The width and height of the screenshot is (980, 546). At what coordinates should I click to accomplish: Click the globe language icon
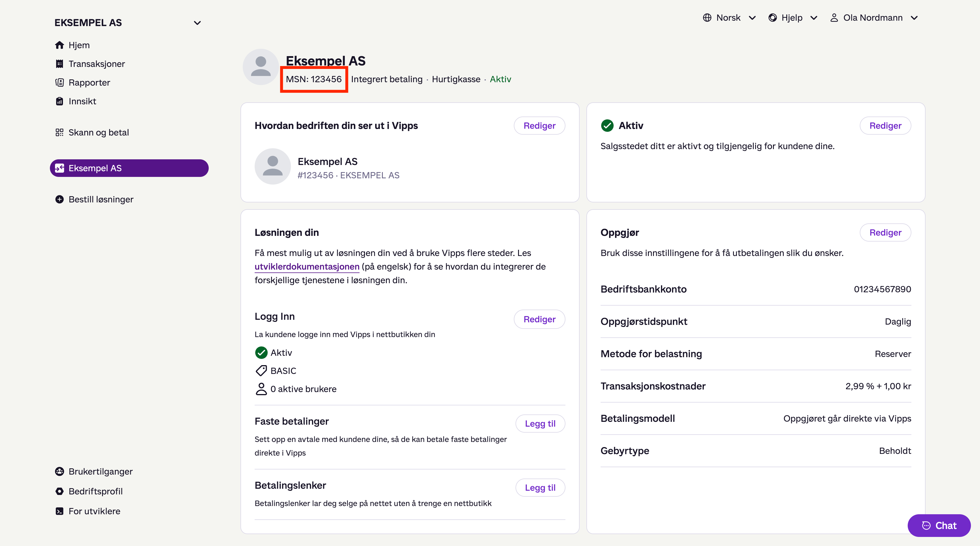click(707, 18)
